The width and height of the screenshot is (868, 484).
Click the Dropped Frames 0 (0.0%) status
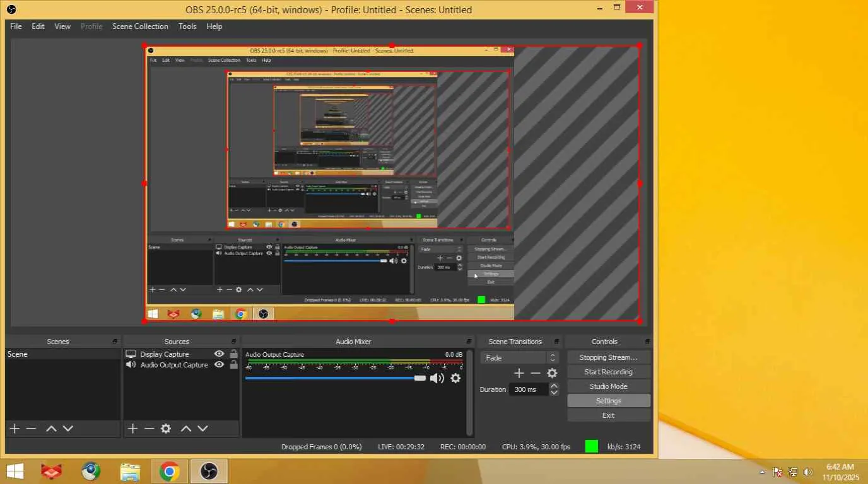click(x=322, y=447)
